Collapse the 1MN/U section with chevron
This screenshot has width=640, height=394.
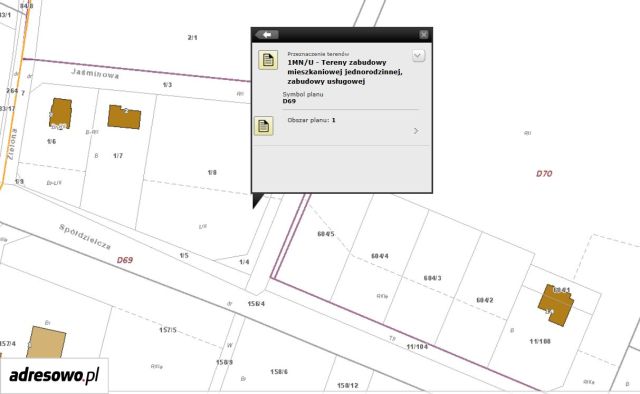(x=418, y=56)
